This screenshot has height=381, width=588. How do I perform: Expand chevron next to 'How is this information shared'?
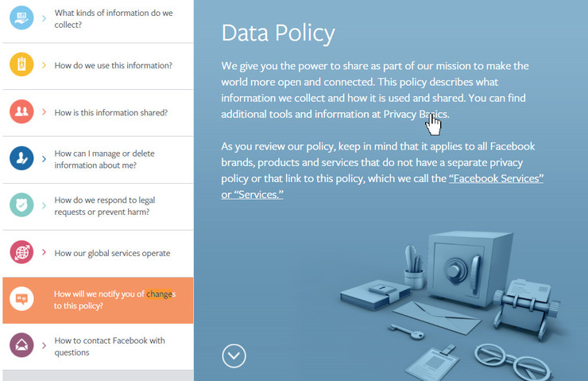click(44, 112)
